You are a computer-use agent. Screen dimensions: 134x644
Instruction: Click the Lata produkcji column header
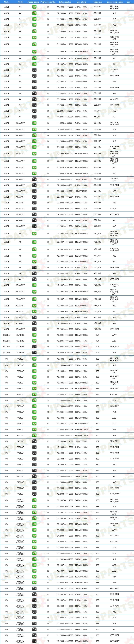[65, 2]
